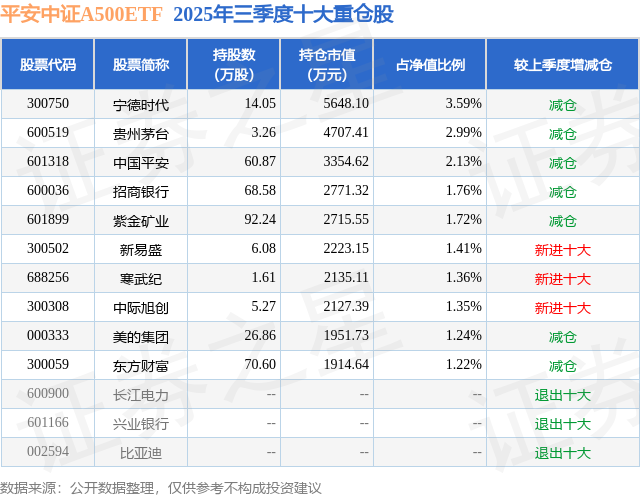The image size is (640, 497).
Task: Click holding amount 70.60
Action: point(260,364)
